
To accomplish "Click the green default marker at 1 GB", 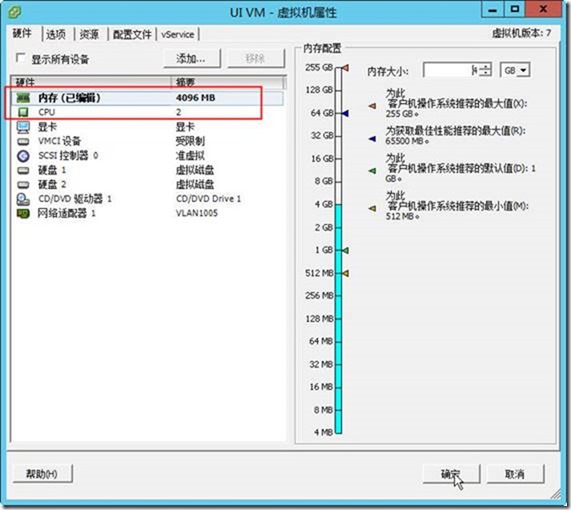I will 345,250.
